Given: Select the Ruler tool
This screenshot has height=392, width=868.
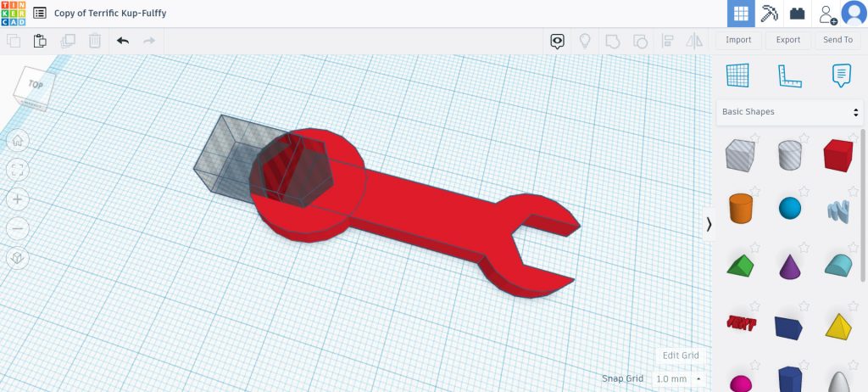Looking at the screenshot, I should 789,76.
